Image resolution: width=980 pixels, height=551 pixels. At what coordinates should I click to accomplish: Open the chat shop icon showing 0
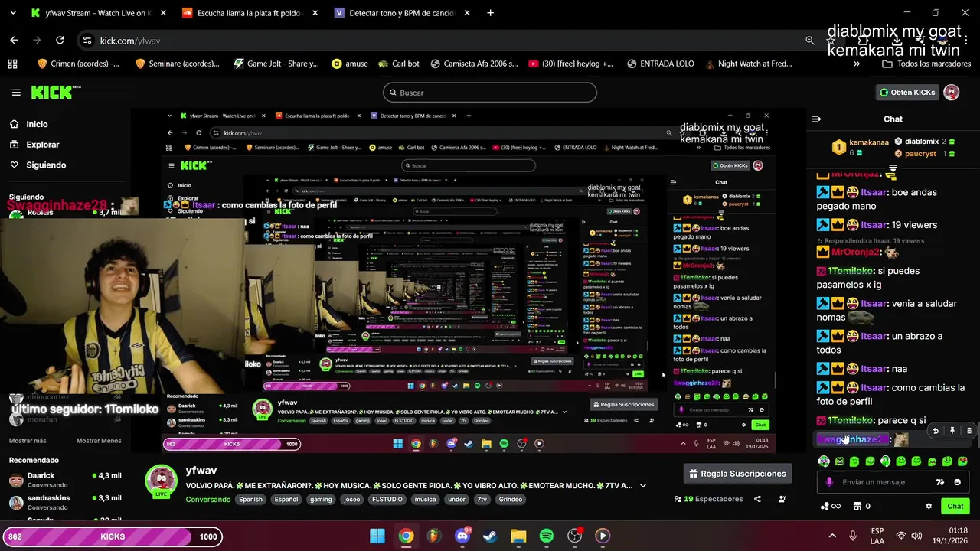pos(861,506)
